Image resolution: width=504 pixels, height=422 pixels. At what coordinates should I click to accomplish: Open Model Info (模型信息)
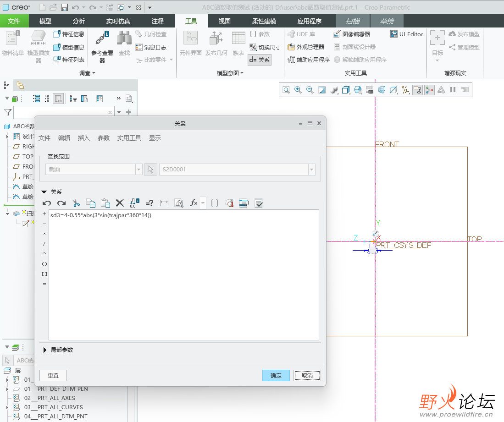tap(69, 47)
